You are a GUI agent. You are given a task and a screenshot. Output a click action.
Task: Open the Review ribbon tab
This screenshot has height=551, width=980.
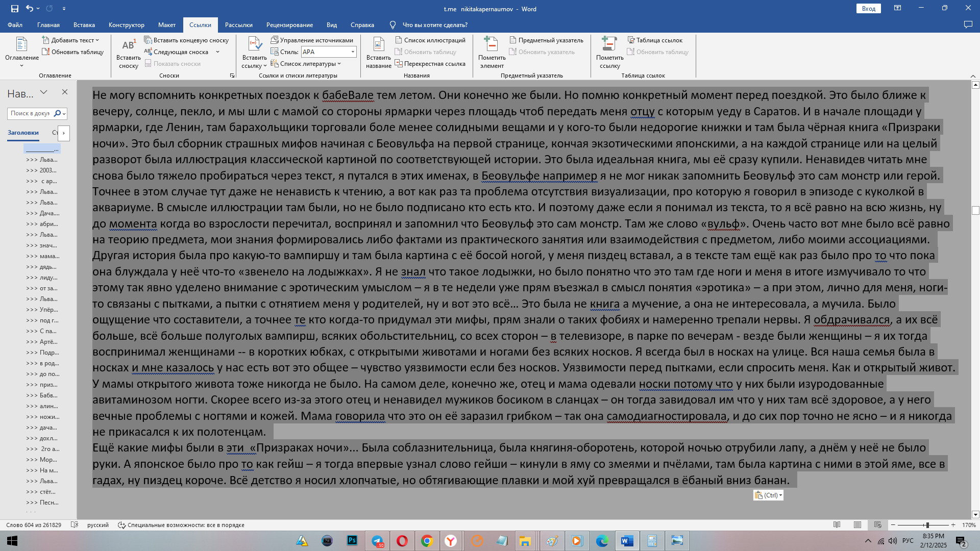click(x=289, y=25)
